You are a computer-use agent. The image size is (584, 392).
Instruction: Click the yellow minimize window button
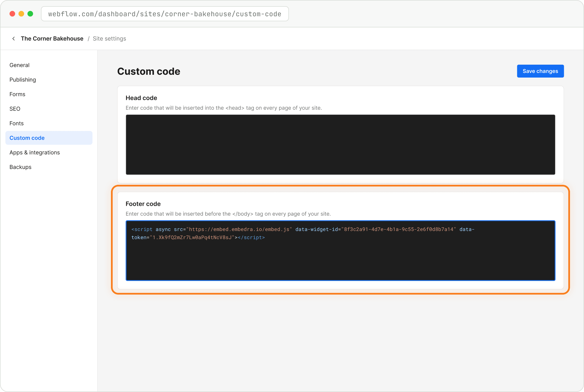click(x=21, y=14)
